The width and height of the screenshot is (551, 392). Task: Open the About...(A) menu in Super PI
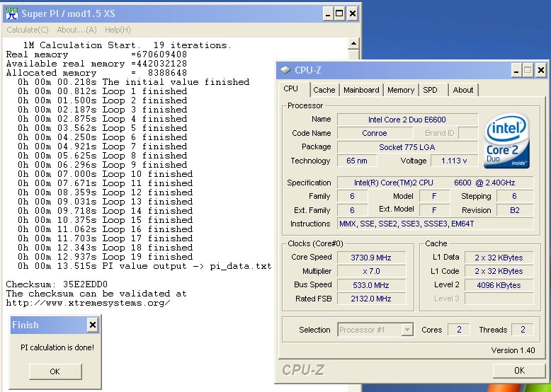(x=76, y=30)
